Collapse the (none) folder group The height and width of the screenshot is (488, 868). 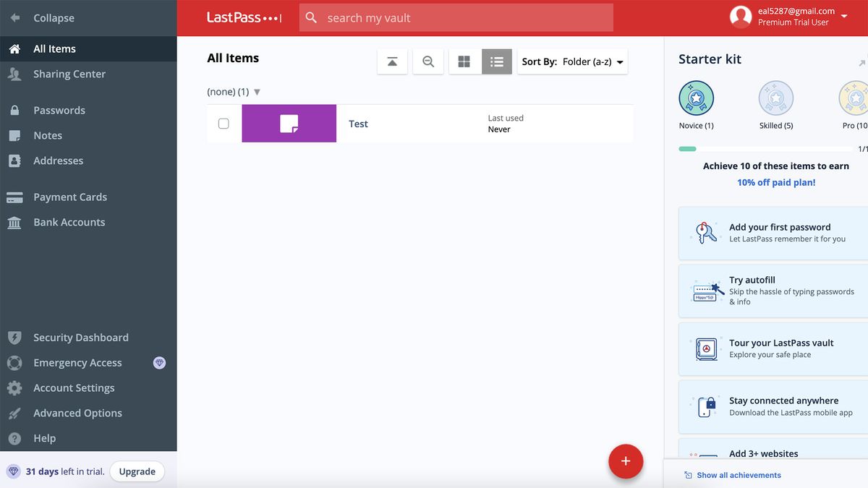(257, 92)
